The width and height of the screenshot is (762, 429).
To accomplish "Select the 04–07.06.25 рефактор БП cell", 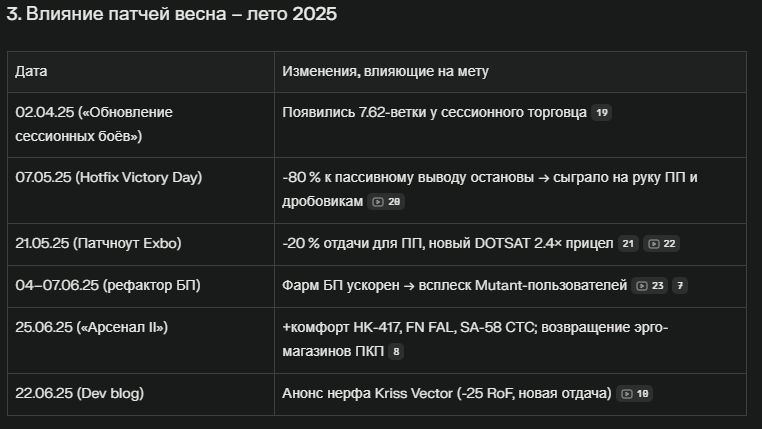I will click(x=141, y=287).
